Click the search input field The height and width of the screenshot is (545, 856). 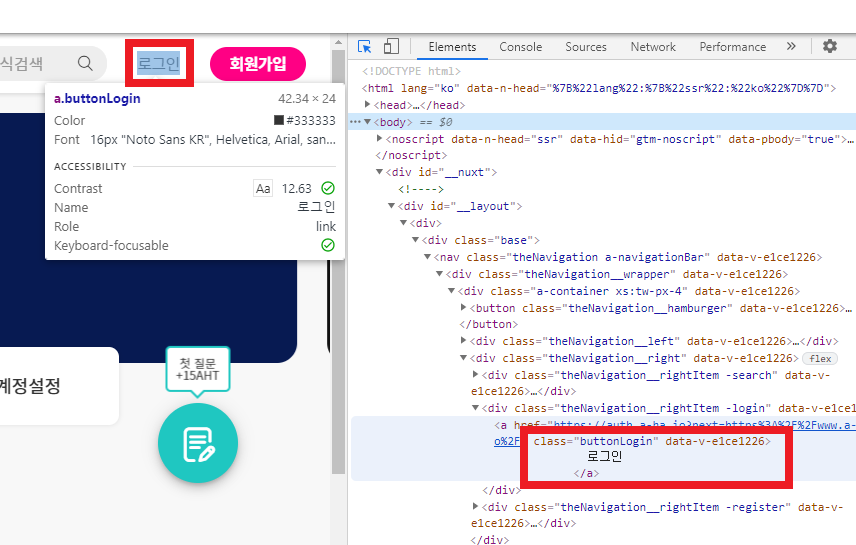point(52,63)
